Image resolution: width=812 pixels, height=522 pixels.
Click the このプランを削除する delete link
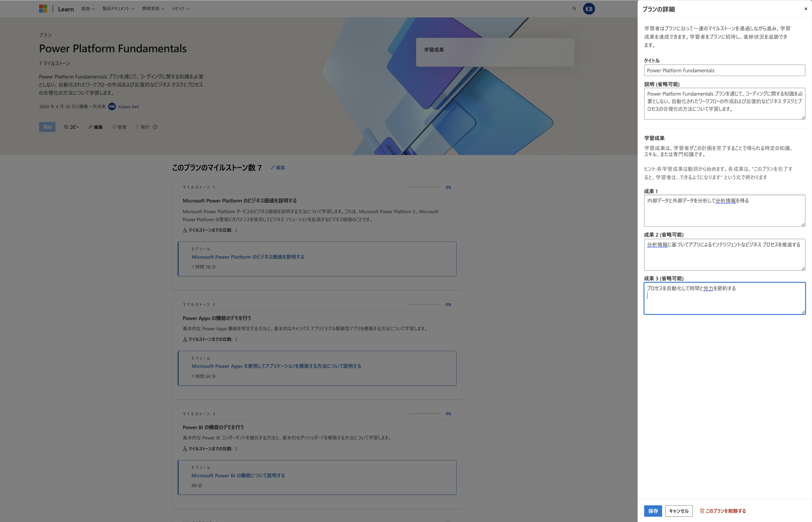pos(723,511)
